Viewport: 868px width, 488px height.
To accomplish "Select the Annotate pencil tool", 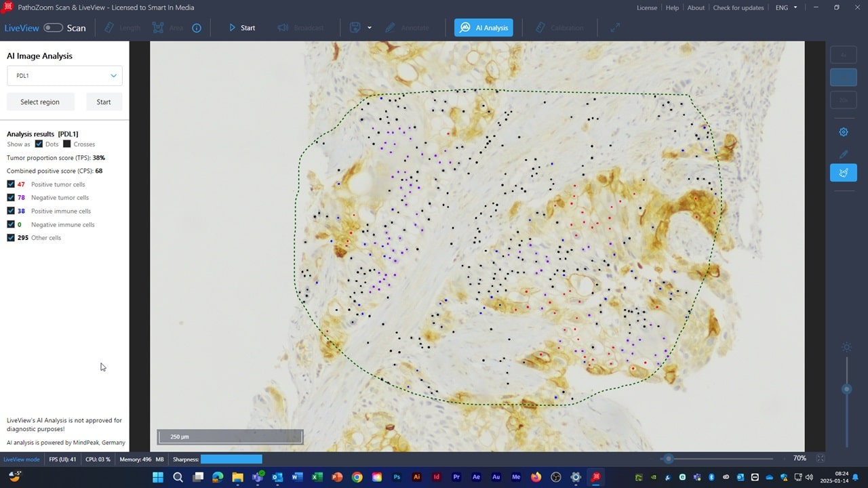I will [x=407, y=28].
